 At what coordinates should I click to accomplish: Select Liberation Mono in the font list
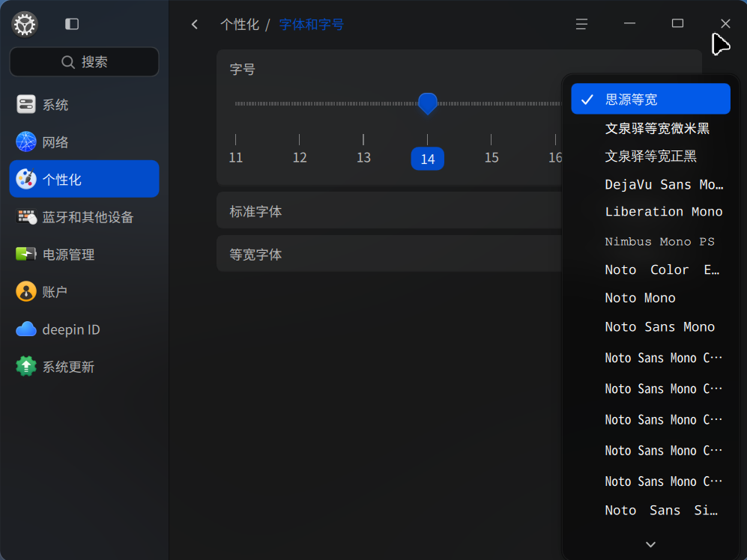click(x=650, y=212)
